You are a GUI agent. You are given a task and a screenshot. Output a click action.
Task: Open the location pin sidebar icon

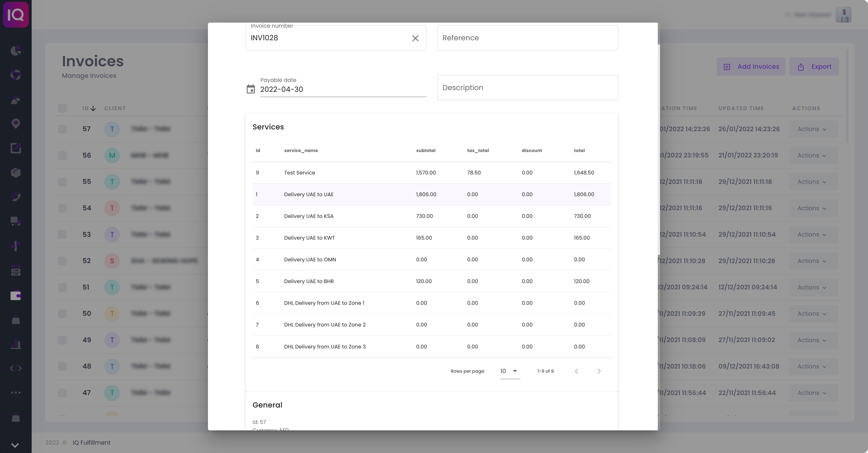(16, 124)
